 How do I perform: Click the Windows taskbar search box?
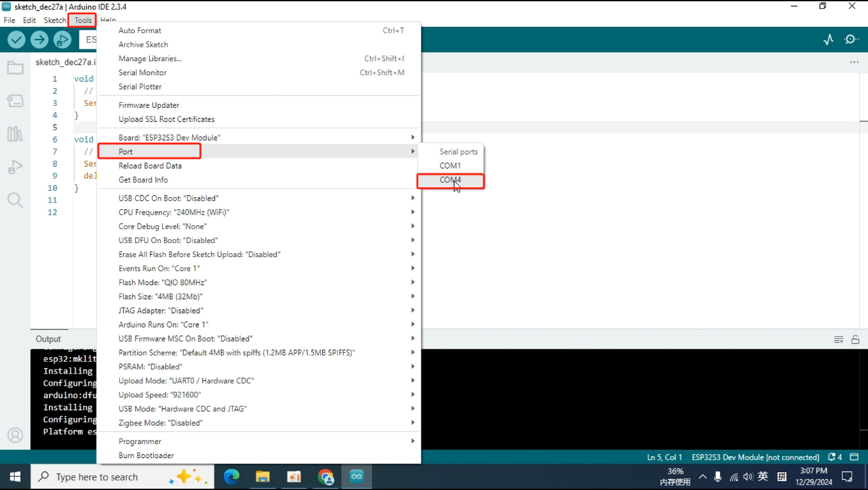click(x=123, y=477)
